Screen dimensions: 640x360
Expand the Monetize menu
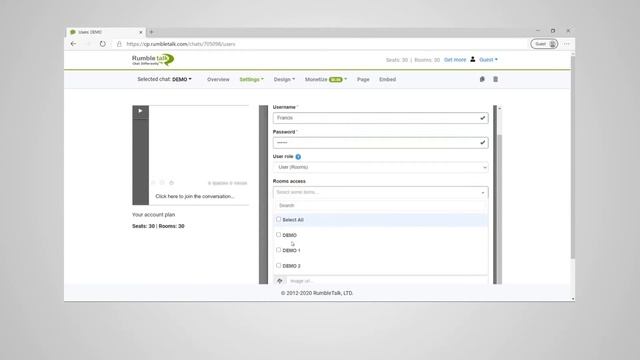click(x=326, y=80)
